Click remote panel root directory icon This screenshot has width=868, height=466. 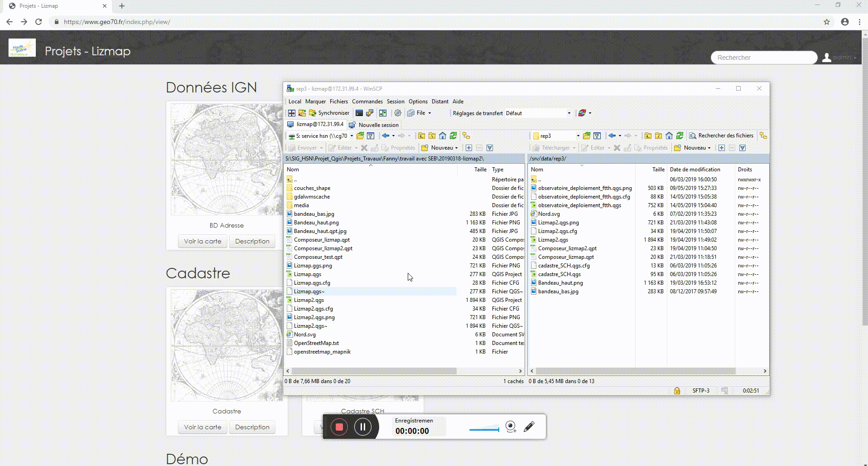(658, 136)
